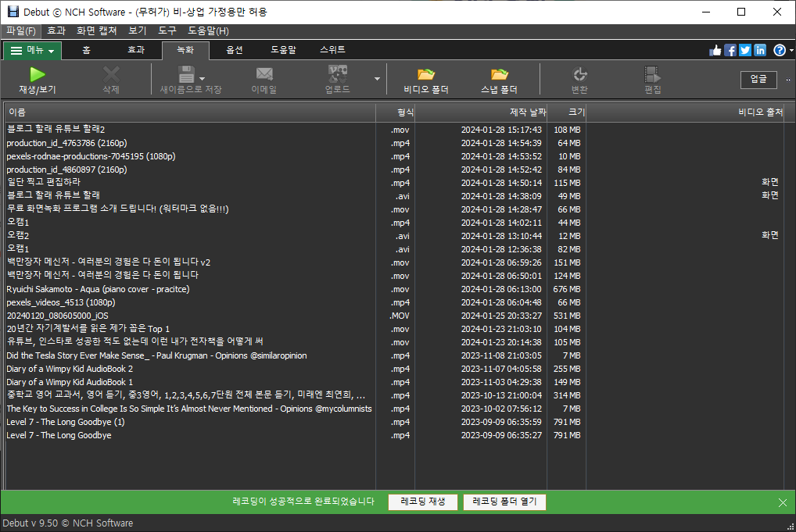
Task: Select the file 블로그 할래 유튜브 할래2
Action: pyautogui.click(x=56, y=130)
